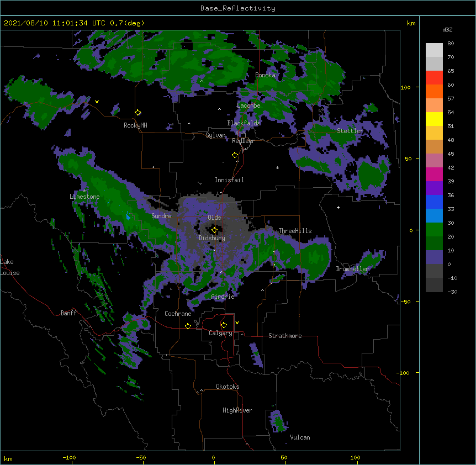Click the Cochrane town label
The image size is (476, 465).
click(x=178, y=314)
